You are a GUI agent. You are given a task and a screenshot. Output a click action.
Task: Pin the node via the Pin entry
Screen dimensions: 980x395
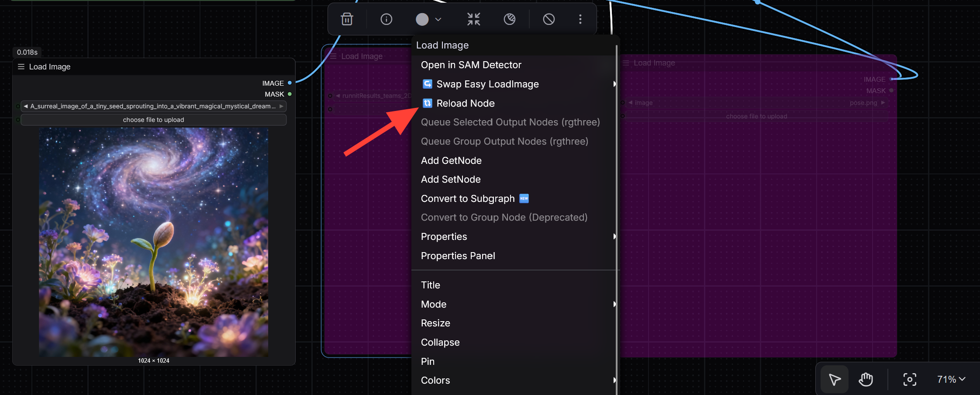pos(428,361)
